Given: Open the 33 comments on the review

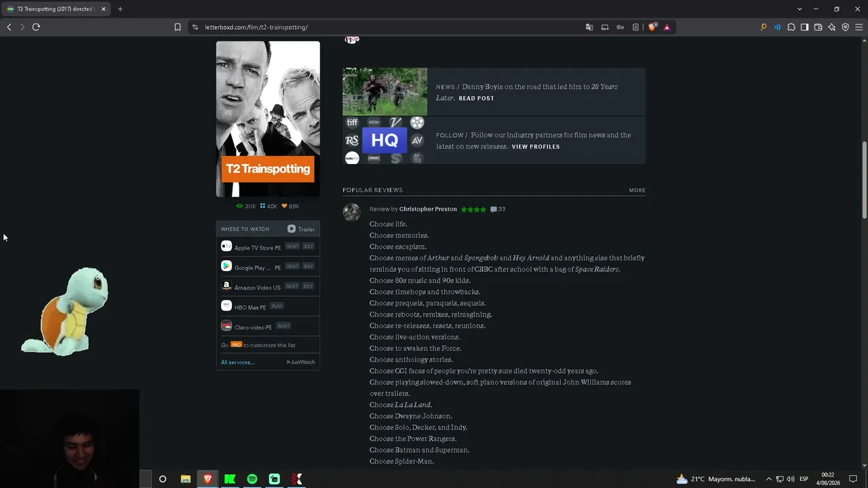Looking at the screenshot, I should click(x=498, y=209).
